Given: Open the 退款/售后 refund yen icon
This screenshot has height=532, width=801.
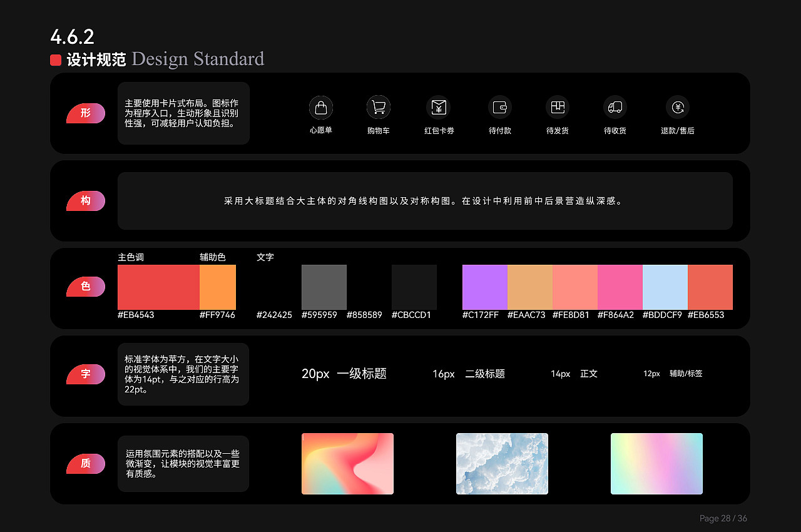Looking at the screenshot, I should click(678, 108).
